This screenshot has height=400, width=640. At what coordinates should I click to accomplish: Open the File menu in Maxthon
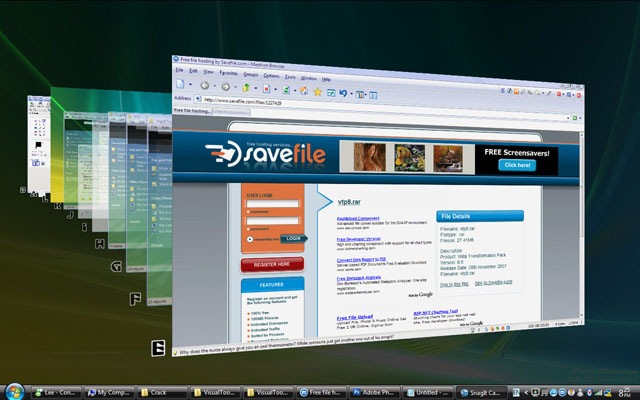pos(179,70)
